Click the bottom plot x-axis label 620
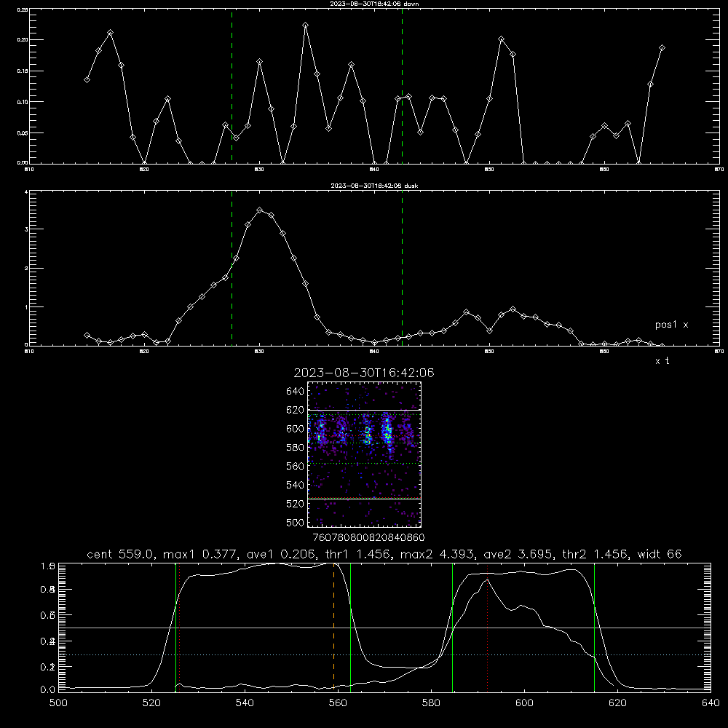The height and width of the screenshot is (728, 728). click(x=617, y=703)
